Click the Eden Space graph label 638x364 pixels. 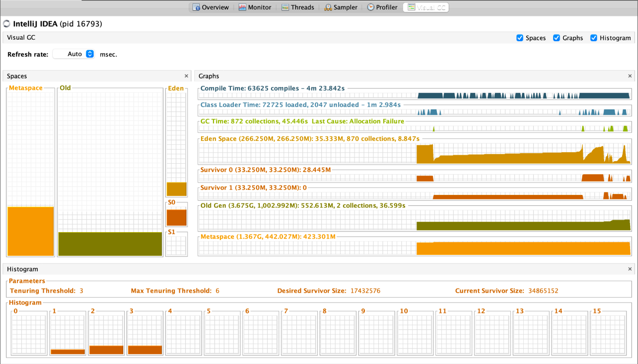point(310,139)
